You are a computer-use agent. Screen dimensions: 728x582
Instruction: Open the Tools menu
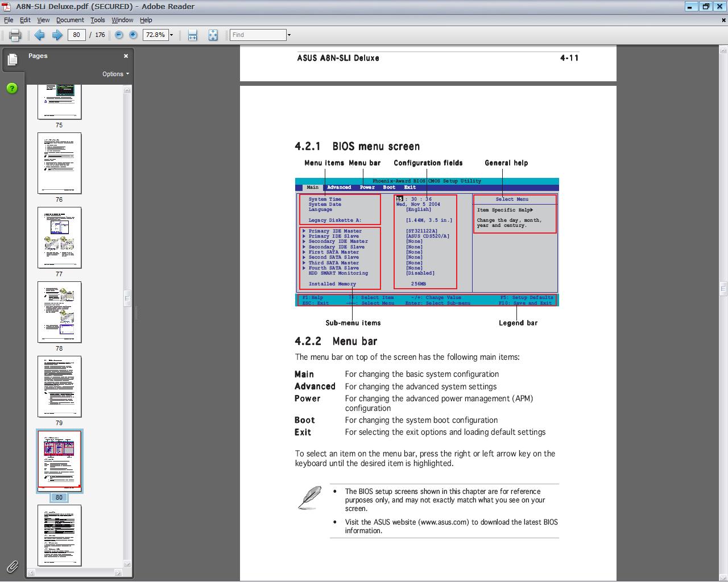point(98,20)
